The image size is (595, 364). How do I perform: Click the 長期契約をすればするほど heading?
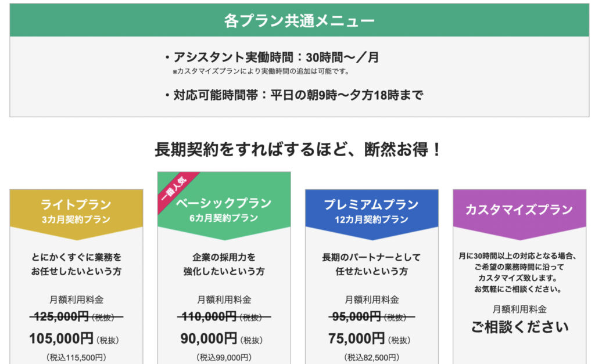(297, 149)
